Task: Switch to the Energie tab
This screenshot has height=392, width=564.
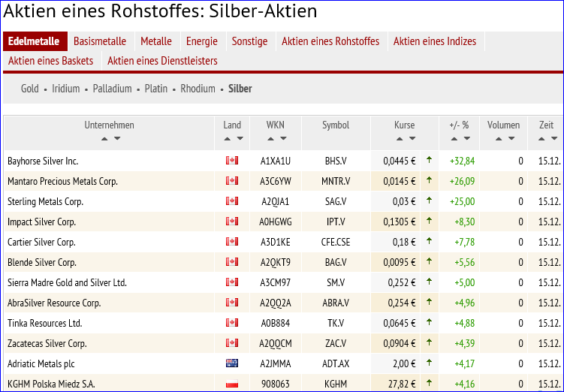Action: point(201,41)
